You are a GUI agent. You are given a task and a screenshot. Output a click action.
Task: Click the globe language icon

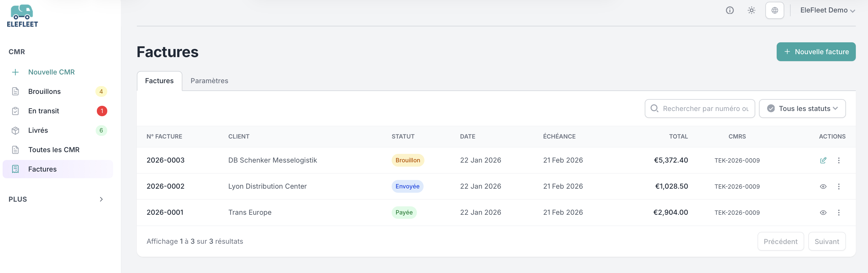pos(774,10)
